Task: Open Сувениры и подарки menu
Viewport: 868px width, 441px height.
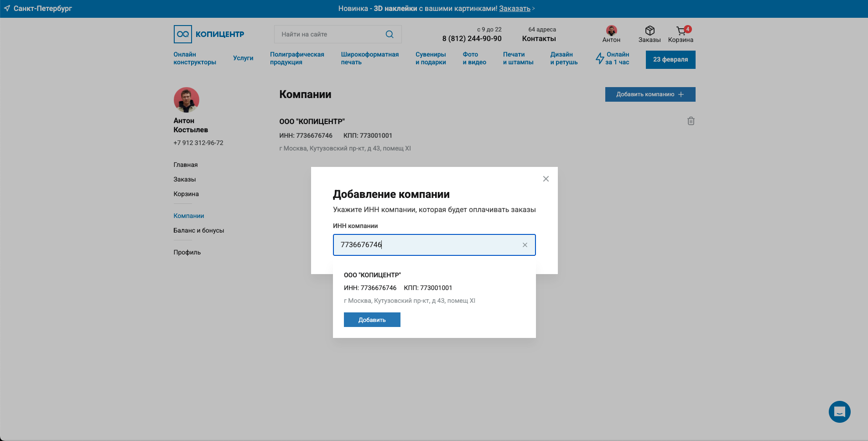Action: coord(430,58)
